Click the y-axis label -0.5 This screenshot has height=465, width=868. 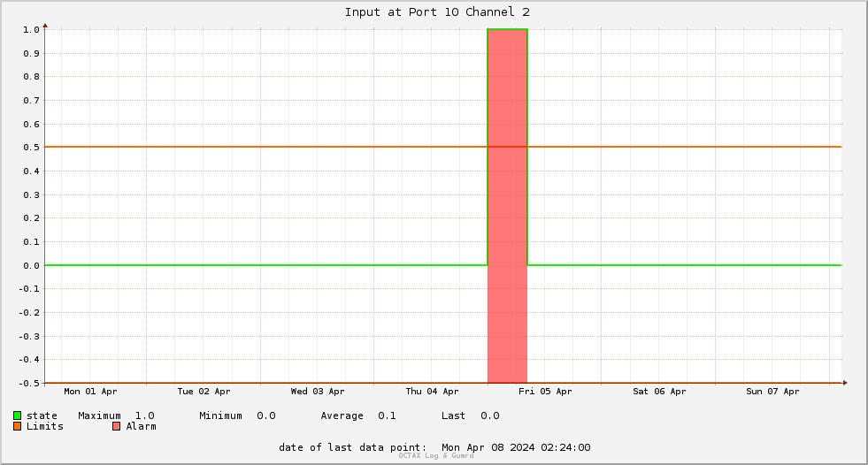[29, 383]
